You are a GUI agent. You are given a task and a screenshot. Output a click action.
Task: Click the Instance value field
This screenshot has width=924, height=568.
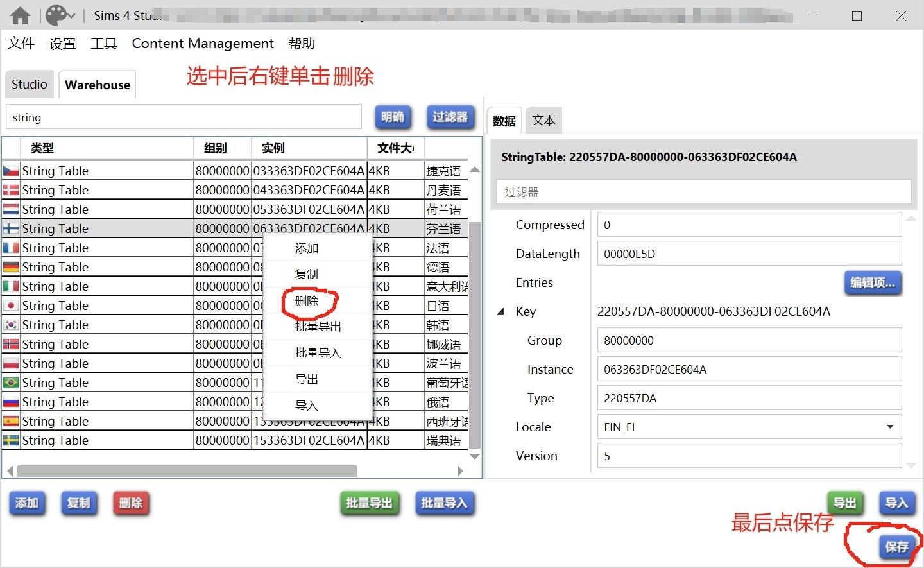tap(749, 369)
